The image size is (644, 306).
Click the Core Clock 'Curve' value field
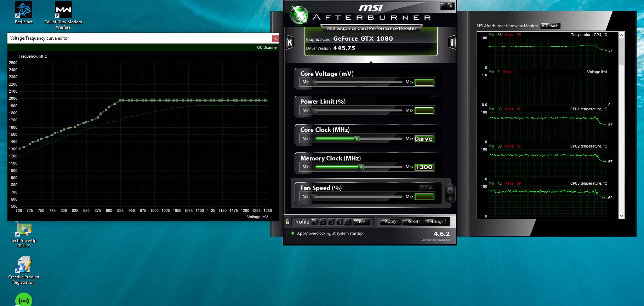click(x=424, y=139)
